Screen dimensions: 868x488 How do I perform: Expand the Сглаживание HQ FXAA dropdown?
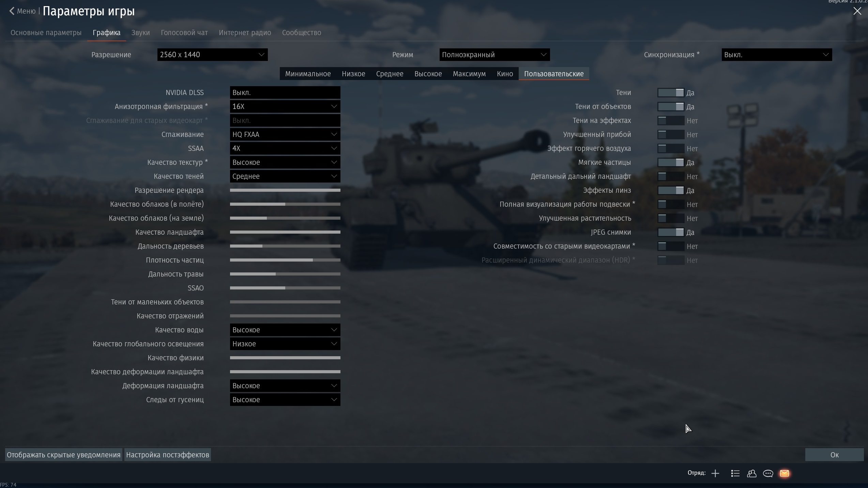coord(285,135)
